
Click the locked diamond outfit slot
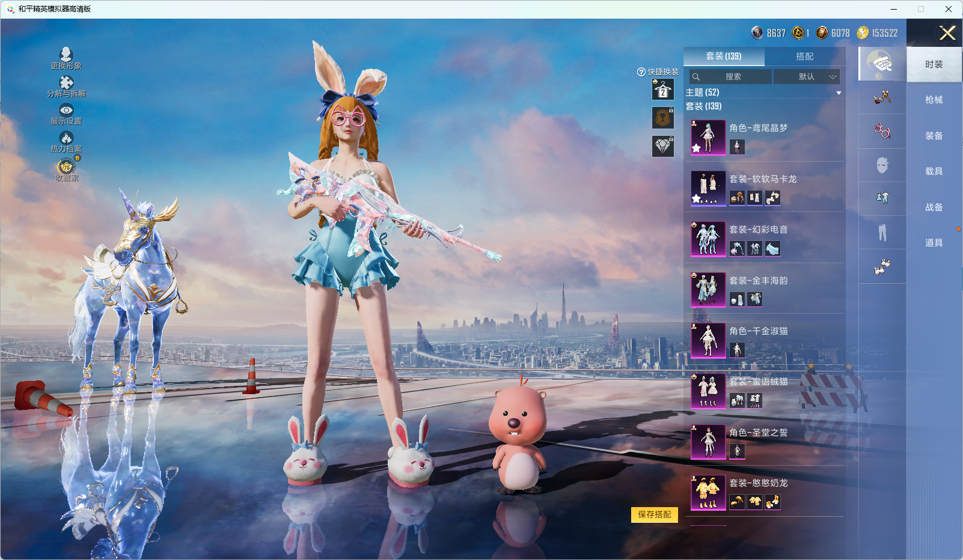click(662, 146)
